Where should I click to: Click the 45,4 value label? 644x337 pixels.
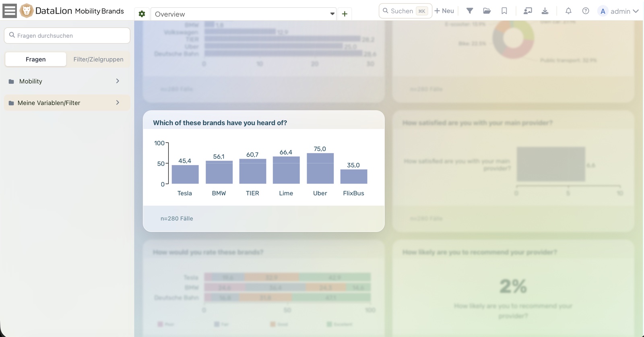(x=185, y=161)
